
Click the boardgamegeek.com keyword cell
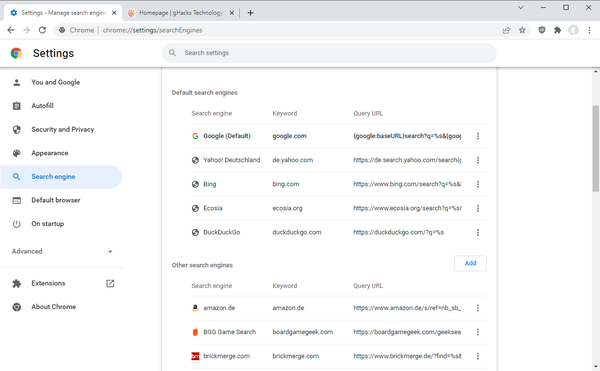(303, 332)
